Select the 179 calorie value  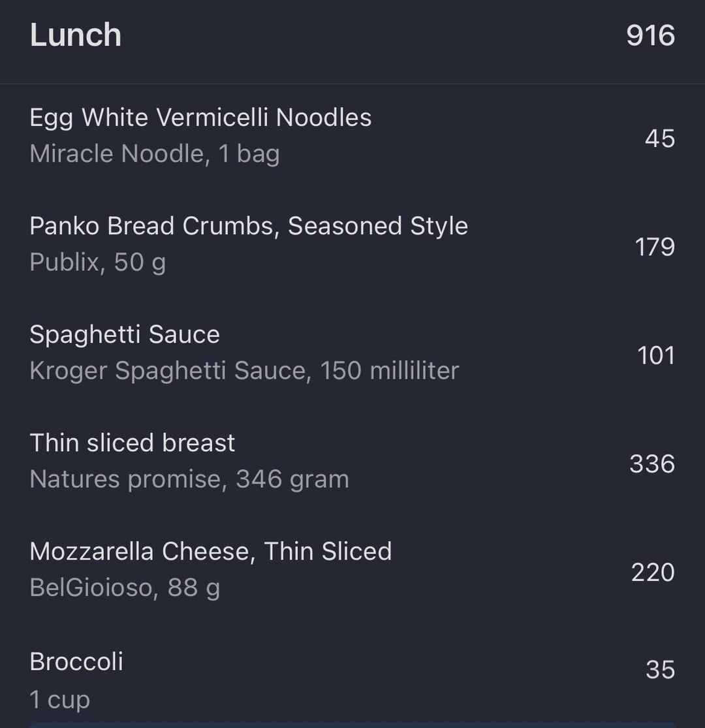(655, 247)
